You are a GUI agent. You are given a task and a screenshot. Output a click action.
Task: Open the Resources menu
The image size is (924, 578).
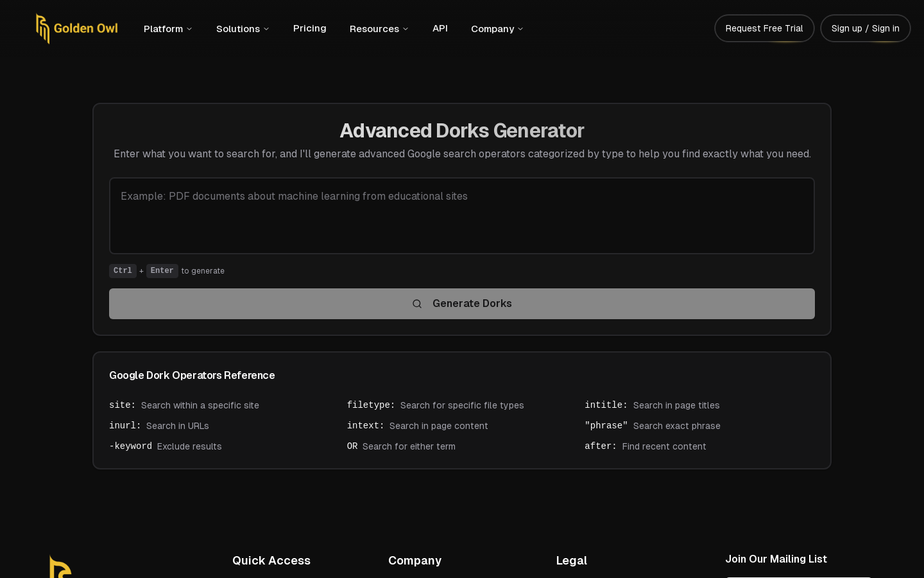point(379,29)
